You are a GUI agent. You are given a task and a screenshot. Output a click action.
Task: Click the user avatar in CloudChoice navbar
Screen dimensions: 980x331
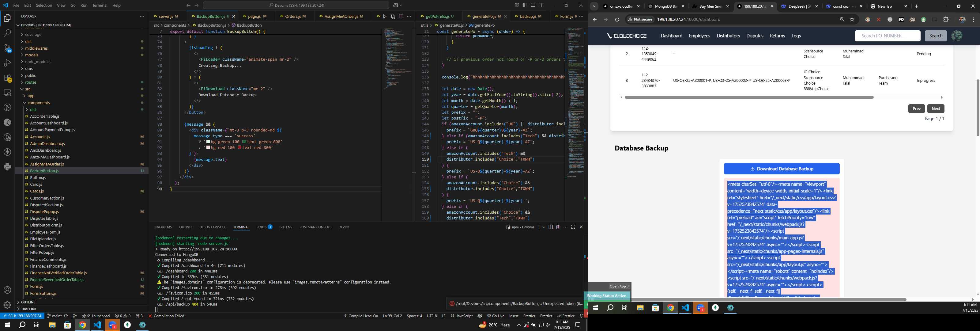pyautogui.click(x=956, y=36)
